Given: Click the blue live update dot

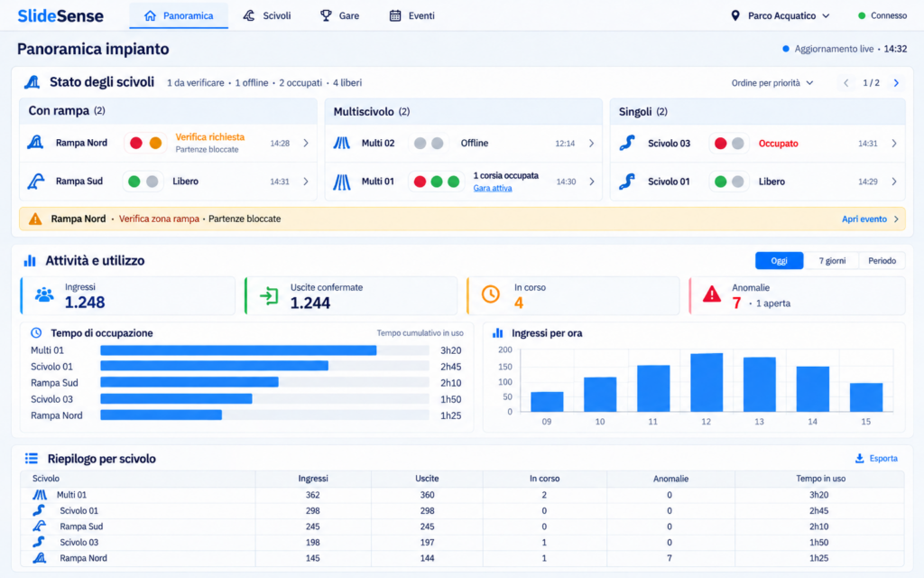Looking at the screenshot, I should click(786, 49).
